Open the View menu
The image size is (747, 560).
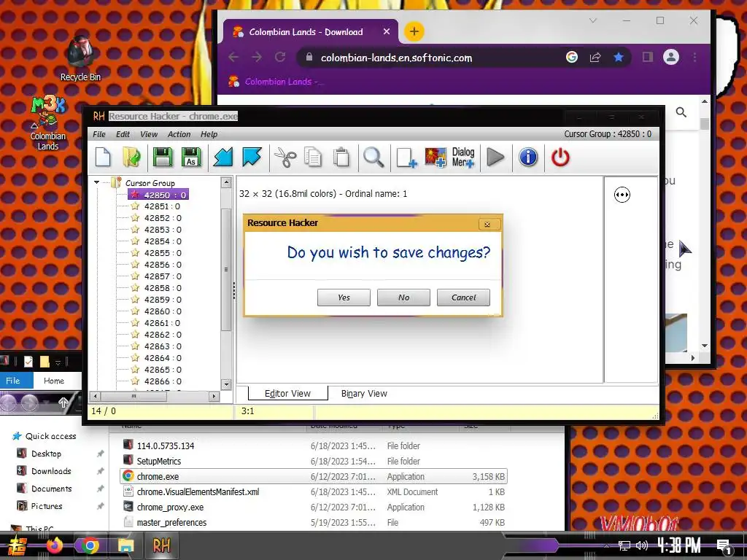pyautogui.click(x=149, y=134)
